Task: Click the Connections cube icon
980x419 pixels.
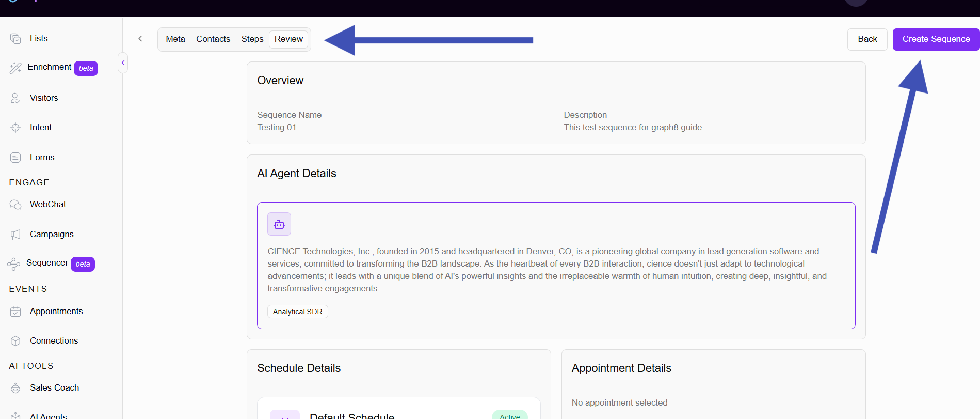Action: pos(15,341)
